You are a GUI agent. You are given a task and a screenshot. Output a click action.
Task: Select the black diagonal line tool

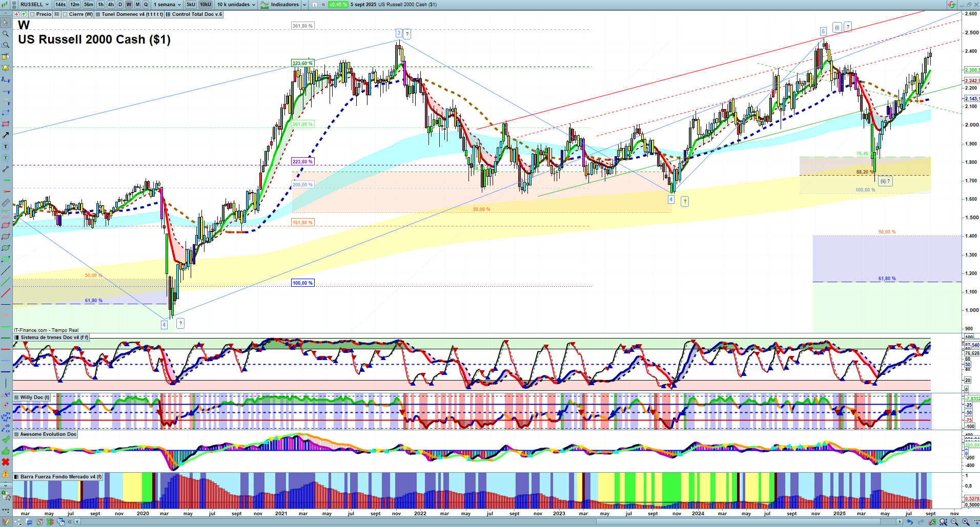click(6, 270)
